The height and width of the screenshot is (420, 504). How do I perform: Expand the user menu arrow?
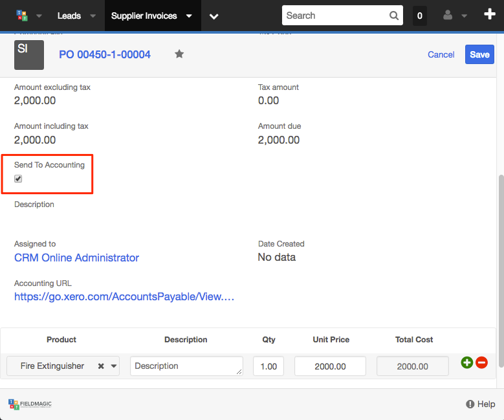464,16
